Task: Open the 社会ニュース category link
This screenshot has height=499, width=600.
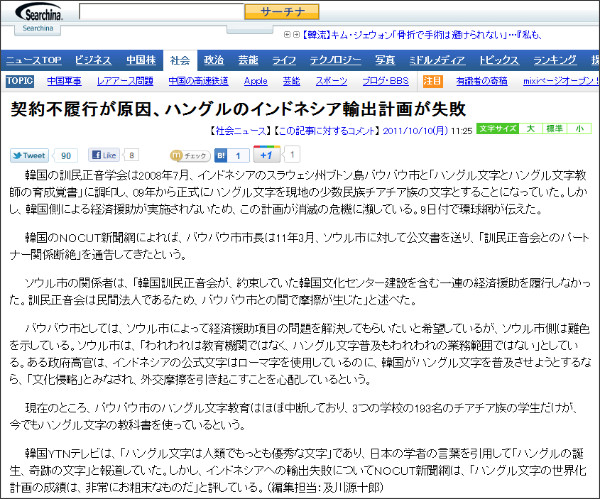Action: pos(240,131)
